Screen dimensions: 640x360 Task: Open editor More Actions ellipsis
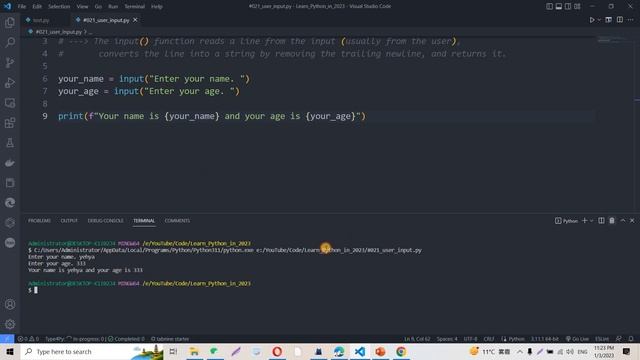tap(631, 20)
